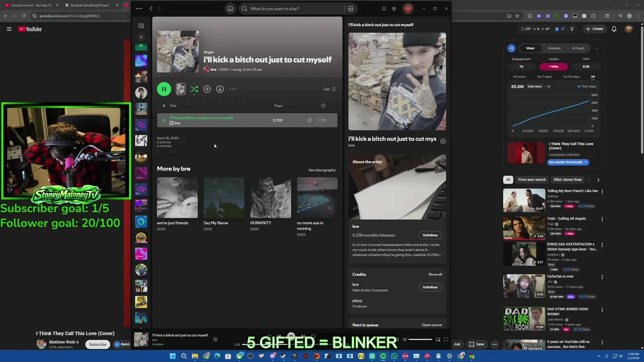Open Spotify Friend Activity icon
The image size is (644, 362).
pos(394,9)
